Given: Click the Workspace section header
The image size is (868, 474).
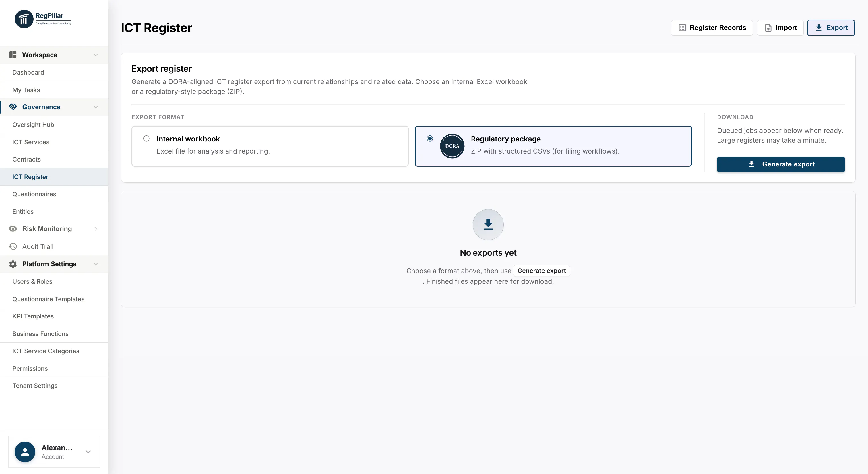Looking at the screenshot, I should coord(54,55).
